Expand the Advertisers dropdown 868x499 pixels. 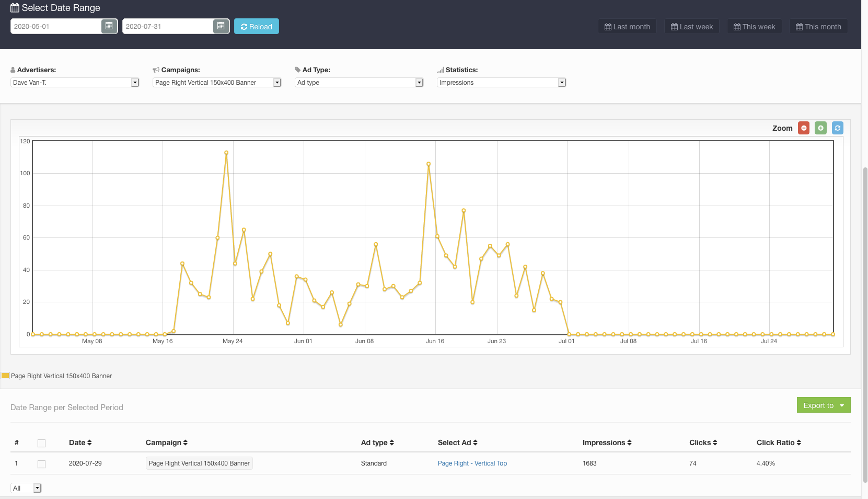[x=75, y=83]
